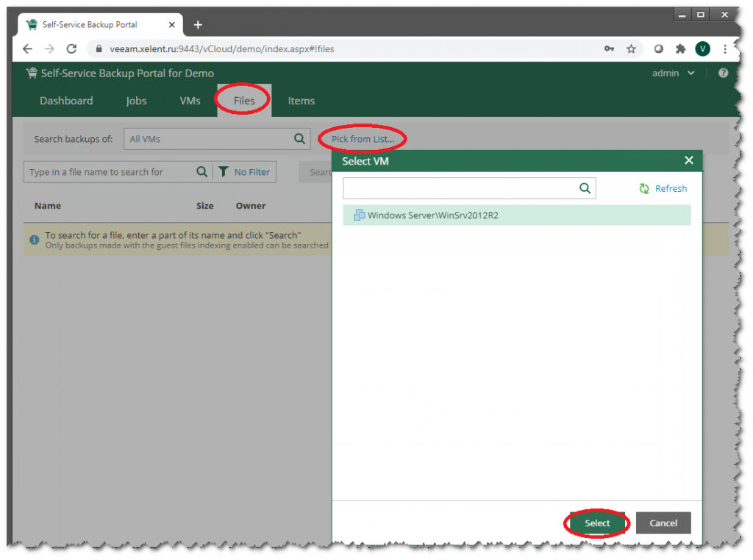
Task: Switch to the Jobs tab
Action: click(x=136, y=101)
